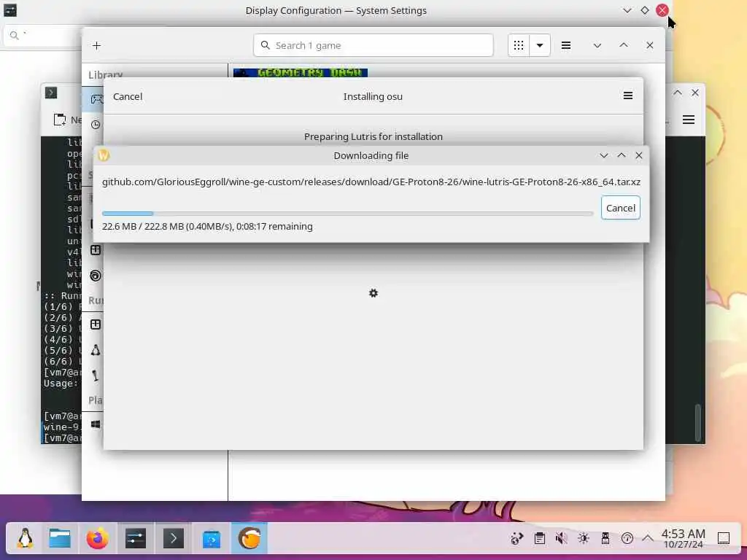The height and width of the screenshot is (560, 747).
Task: Expand hidden system tray icons
Action: coord(648,539)
